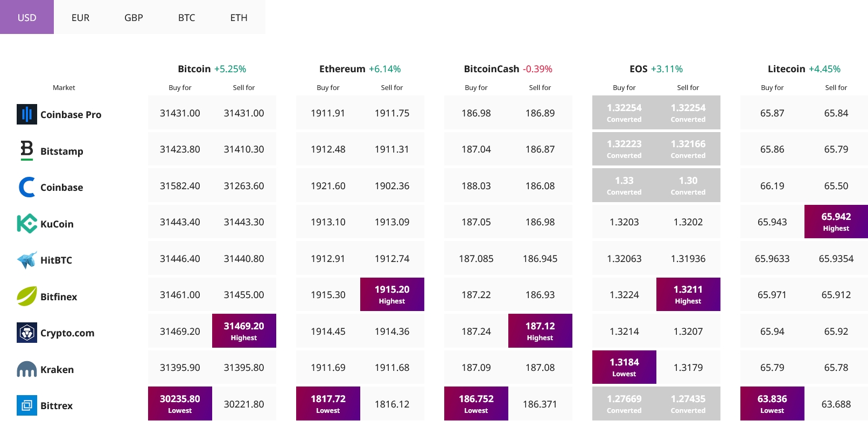Click Bittrex EOS converted sell 1.27435
This screenshot has width=868, height=421.
tap(688, 404)
